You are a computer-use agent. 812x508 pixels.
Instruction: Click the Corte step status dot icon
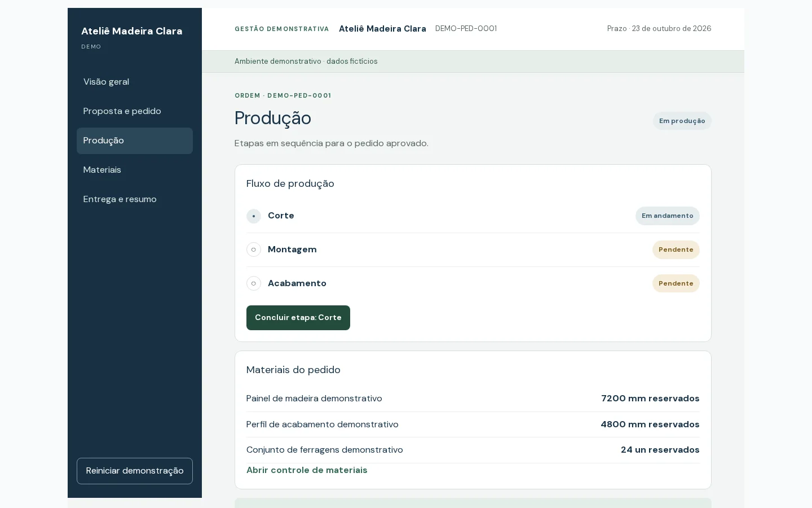click(254, 216)
